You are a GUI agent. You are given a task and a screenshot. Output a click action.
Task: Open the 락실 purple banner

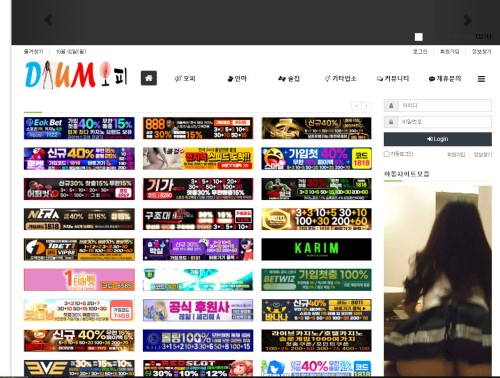coord(198,249)
